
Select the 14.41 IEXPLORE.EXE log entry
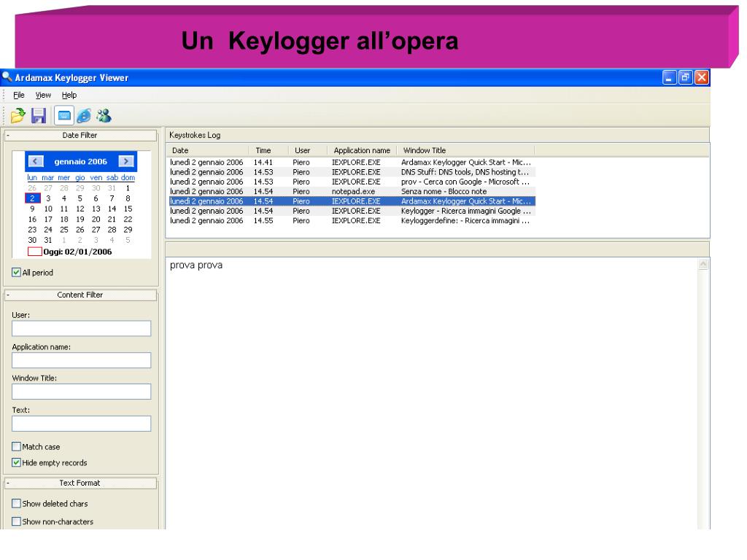[x=352, y=163]
